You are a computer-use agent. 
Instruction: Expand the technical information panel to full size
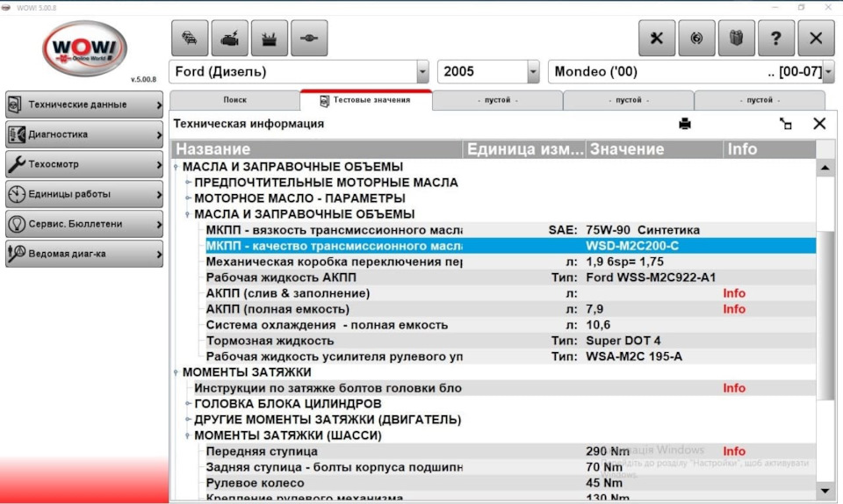[785, 124]
